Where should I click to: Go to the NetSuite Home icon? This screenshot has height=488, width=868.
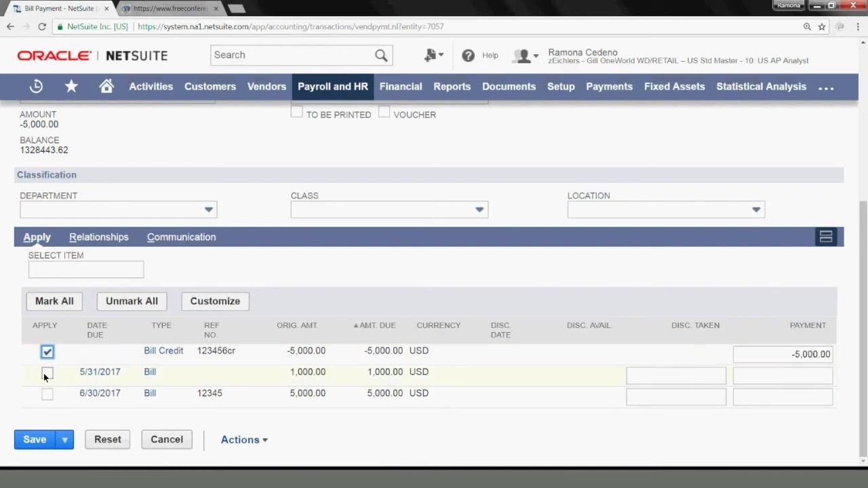[x=106, y=87]
